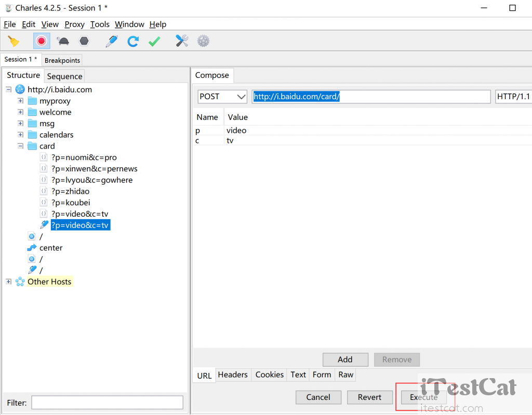This screenshot has width=532, height=415.
Task: Switch to the Text tab
Action: click(x=298, y=374)
